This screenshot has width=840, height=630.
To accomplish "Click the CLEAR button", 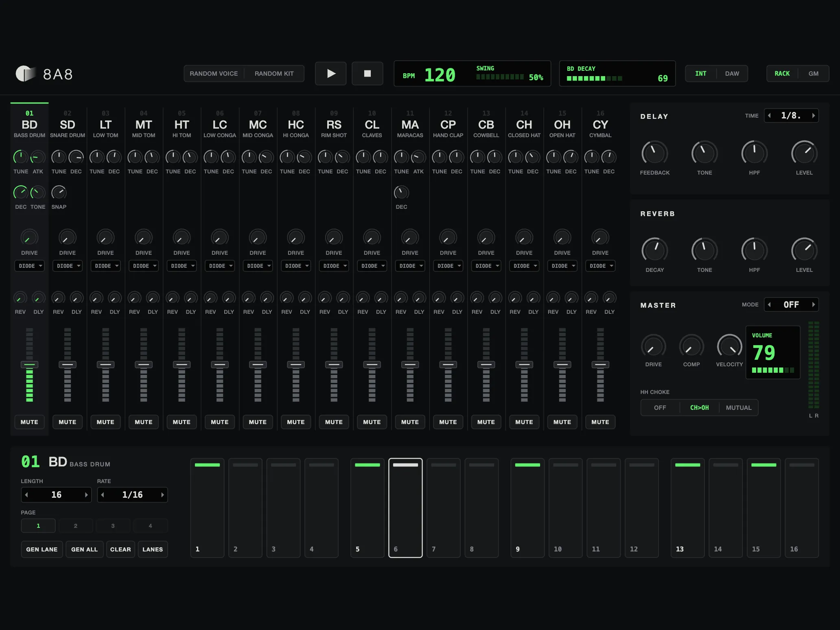I will (x=120, y=549).
